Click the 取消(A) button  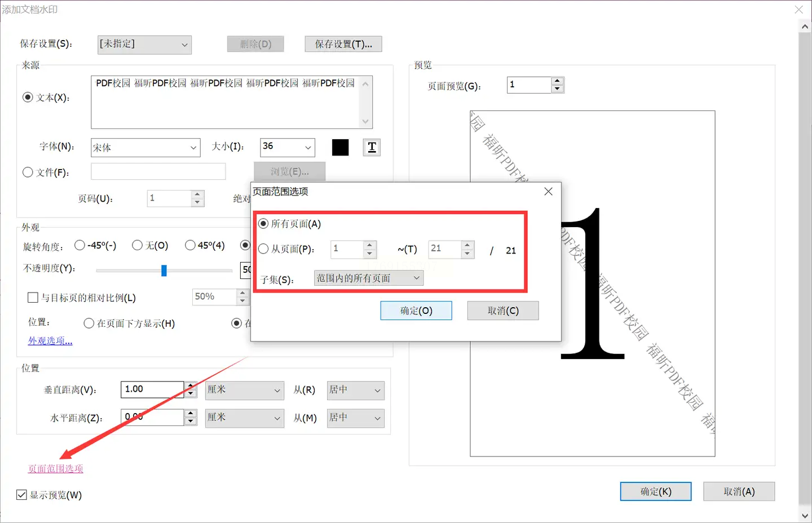[x=739, y=491]
